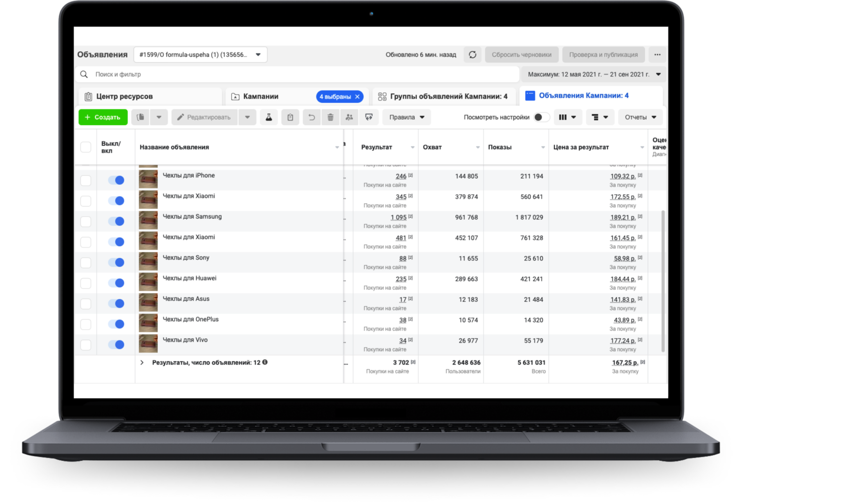Open the 'Группы объявлений Кампании: 4' tab

pyautogui.click(x=444, y=97)
